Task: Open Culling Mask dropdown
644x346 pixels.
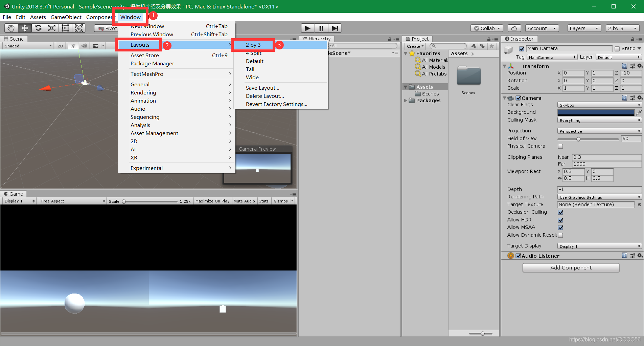Action: click(599, 120)
